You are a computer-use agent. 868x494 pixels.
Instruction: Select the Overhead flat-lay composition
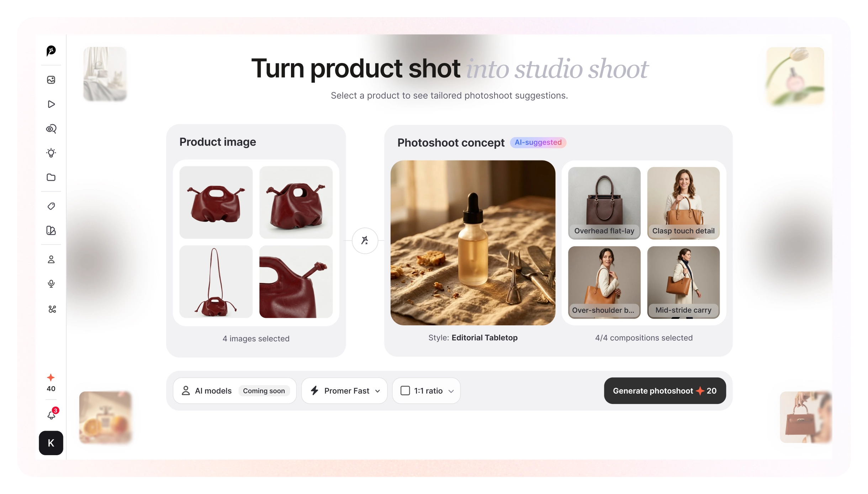click(604, 203)
